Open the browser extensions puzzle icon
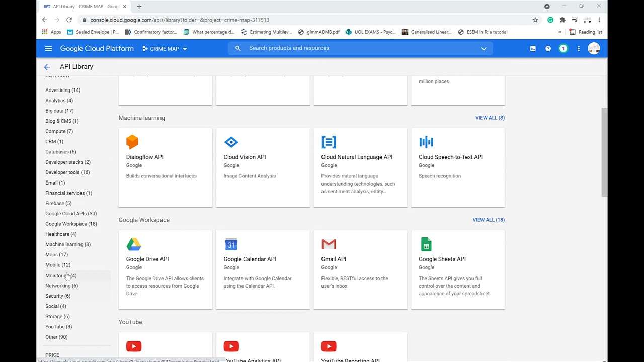The height and width of the screenshot is (362, 644). tap(562, 20)
